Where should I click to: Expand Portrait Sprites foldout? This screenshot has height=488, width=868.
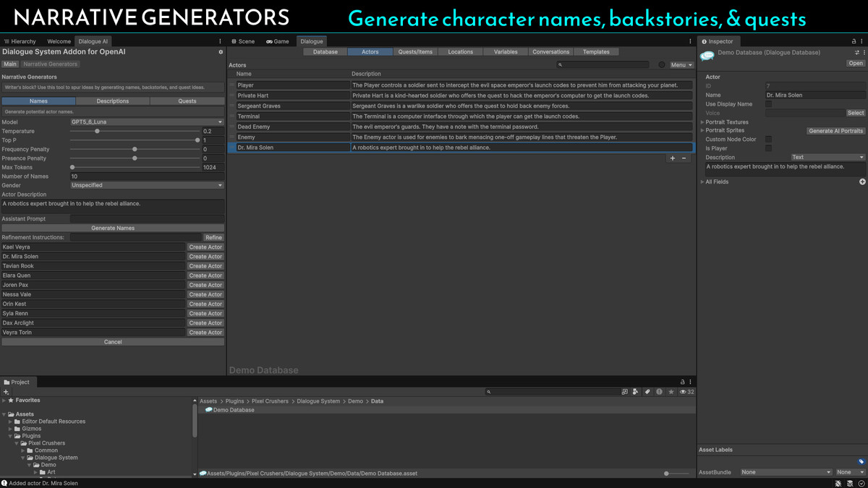click(x=702, y=131)
